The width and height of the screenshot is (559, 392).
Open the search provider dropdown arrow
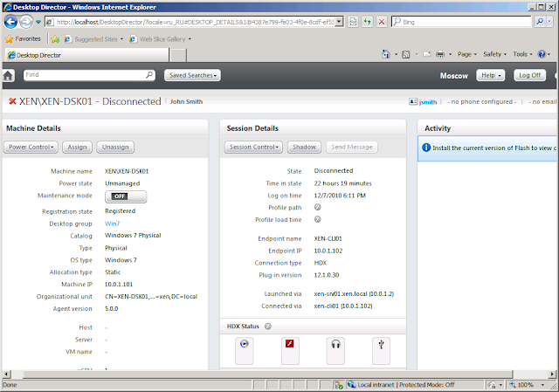coord(549,22)
